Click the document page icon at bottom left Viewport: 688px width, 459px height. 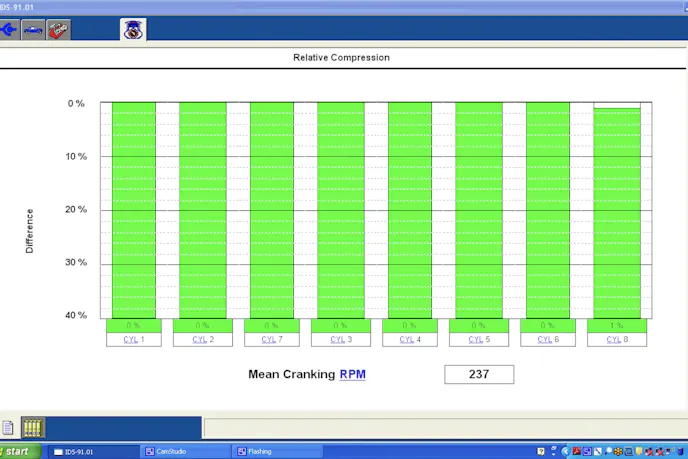point(9,428)
